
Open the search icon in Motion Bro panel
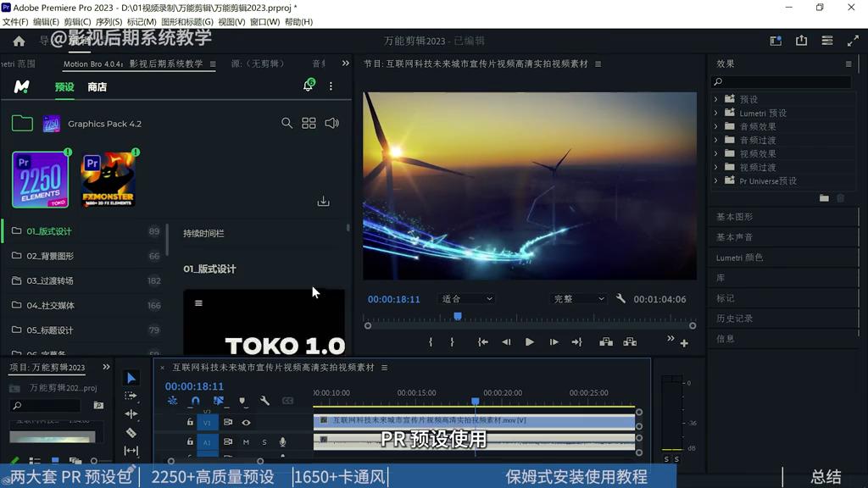pos(287,123)
